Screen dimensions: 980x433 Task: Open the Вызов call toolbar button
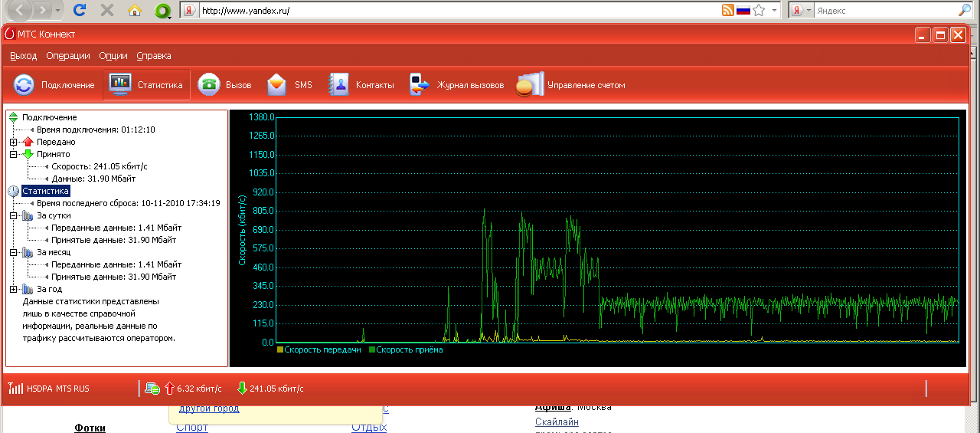click(224, 85)
